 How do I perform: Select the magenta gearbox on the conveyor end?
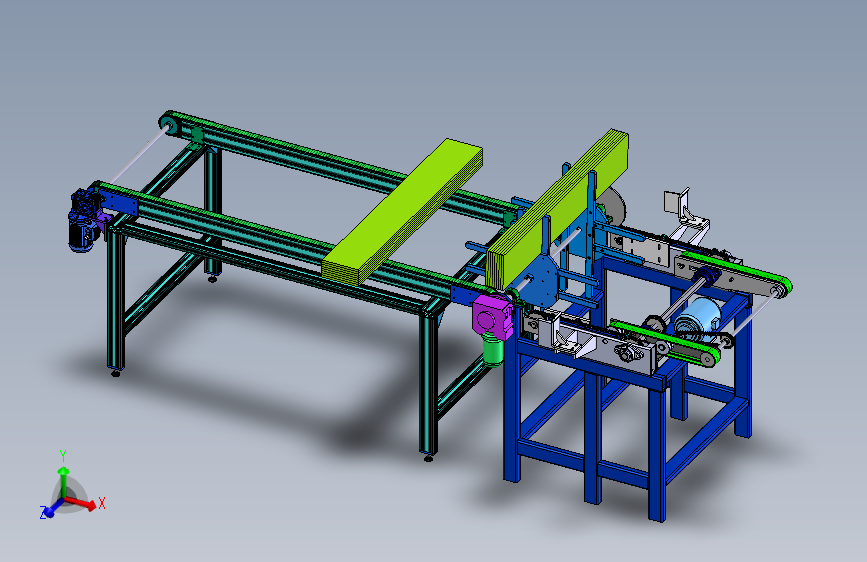pyautogui.click(x=493, y=317)
